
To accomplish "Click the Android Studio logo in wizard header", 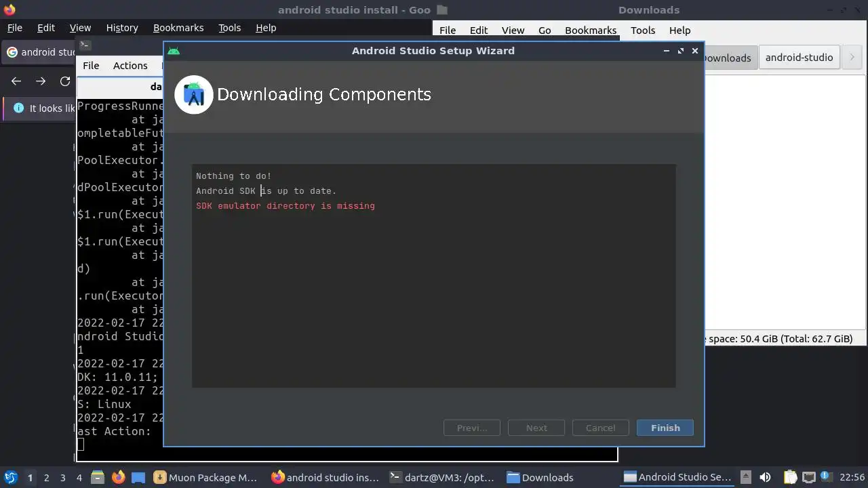I will pyautogui.click(x=194, y=94).
